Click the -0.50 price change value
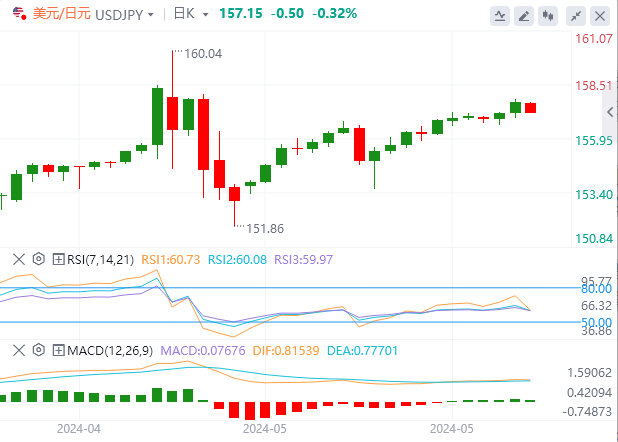The height and width of the screenshot is (442, 618). point(287,14)
